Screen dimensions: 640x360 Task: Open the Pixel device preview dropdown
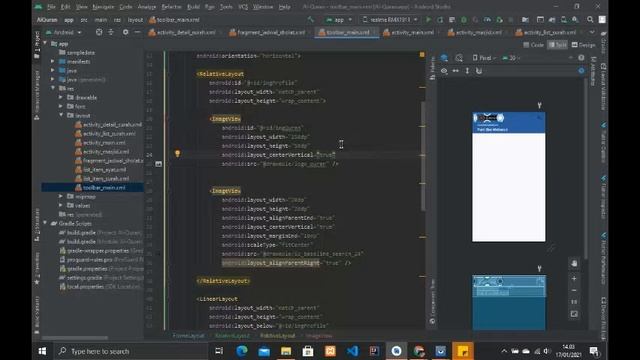point(484,58)
